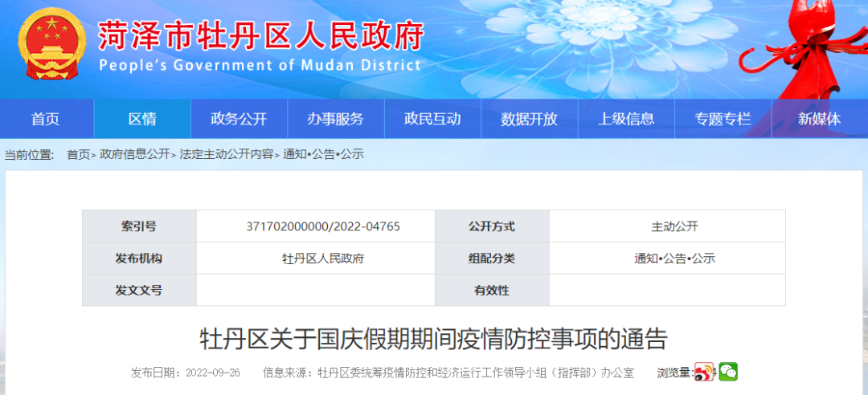Select index number 371702000000/2022-04765

coord(323,226)
